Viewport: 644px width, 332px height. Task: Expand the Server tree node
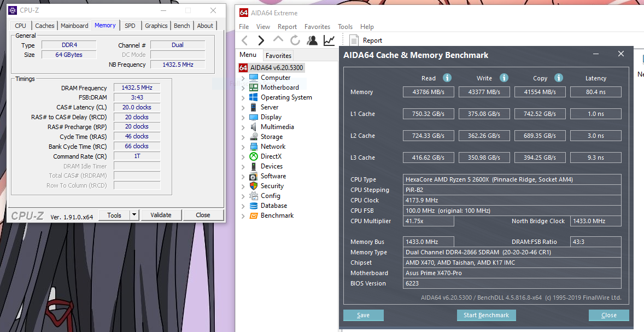click(243, 108)
